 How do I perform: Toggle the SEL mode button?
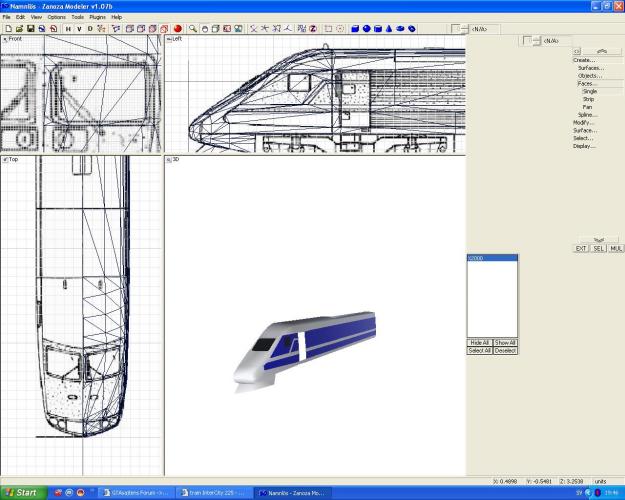tap(598, 248)
